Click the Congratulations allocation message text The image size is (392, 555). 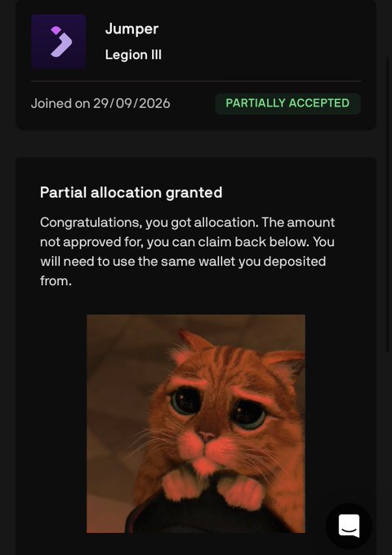click(x=188, y=251)
